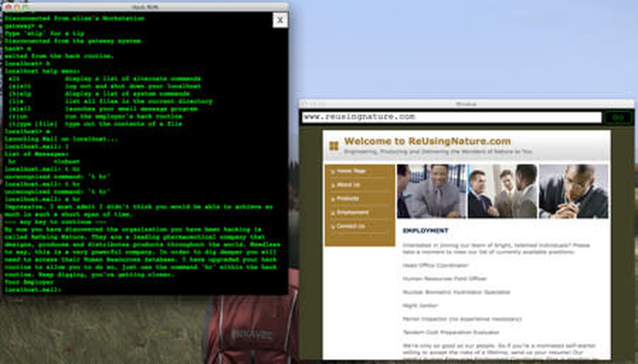Open the Products link in site sidebar
This screenshot has height=364, width=638.
coord(348,199)
